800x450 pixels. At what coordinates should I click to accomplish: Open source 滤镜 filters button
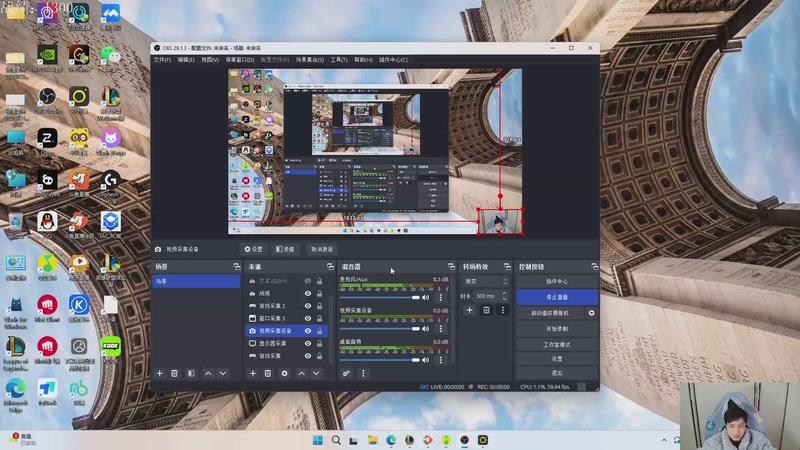[x=285, y=249]
